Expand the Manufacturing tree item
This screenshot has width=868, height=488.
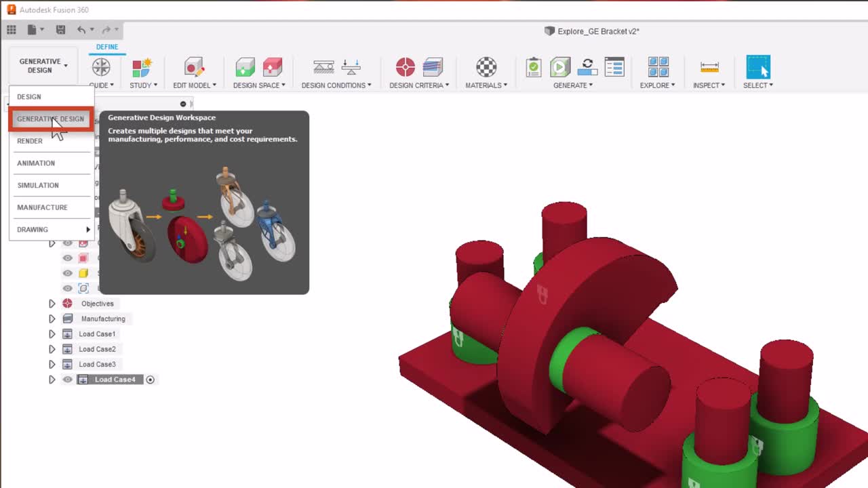point(52,319)
